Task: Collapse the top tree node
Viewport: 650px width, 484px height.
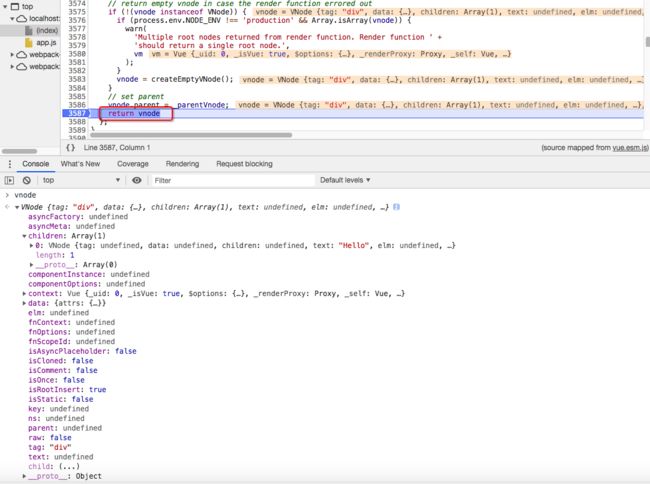Action: (x=5, y=7)
